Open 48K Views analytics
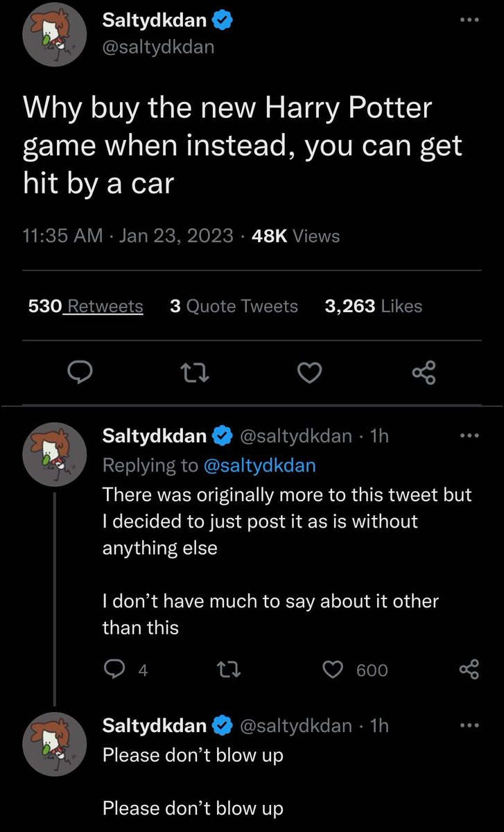Viewport: 504px width, 832px height. click(298, 236)
